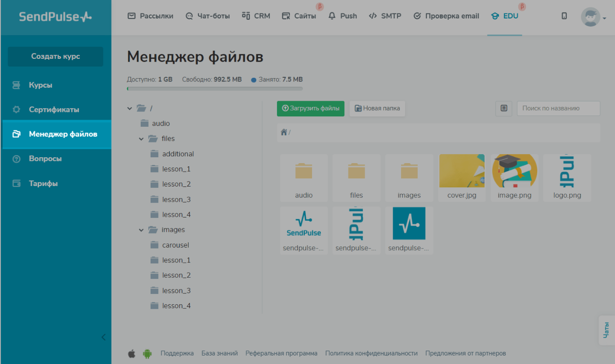Open the CRM tab
Screen dimensions: 615x364
(x=256, y=16)
